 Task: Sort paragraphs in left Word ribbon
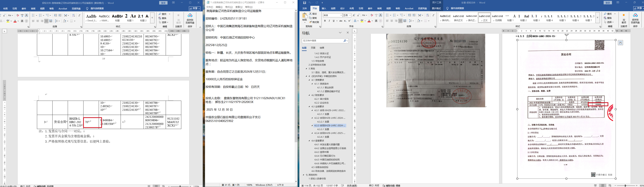pyautogui.click(x=74, y=15)
